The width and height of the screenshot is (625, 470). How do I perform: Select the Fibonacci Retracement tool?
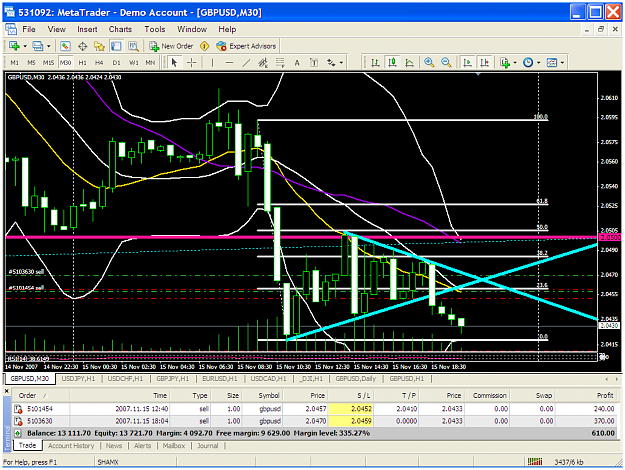pyautogui.click(x=280, y=63)
